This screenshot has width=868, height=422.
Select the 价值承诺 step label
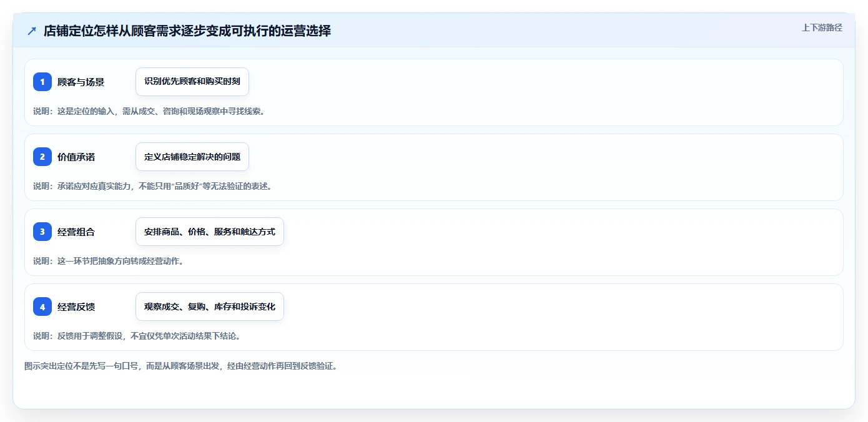coord(76,157)
